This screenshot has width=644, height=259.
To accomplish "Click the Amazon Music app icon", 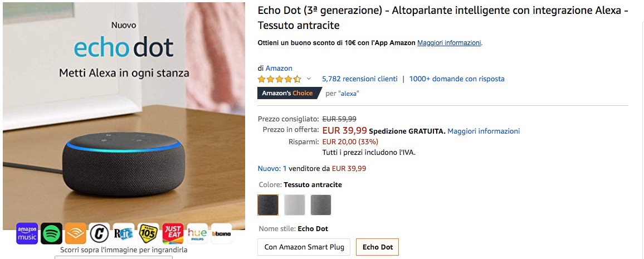I will [27, 233].
